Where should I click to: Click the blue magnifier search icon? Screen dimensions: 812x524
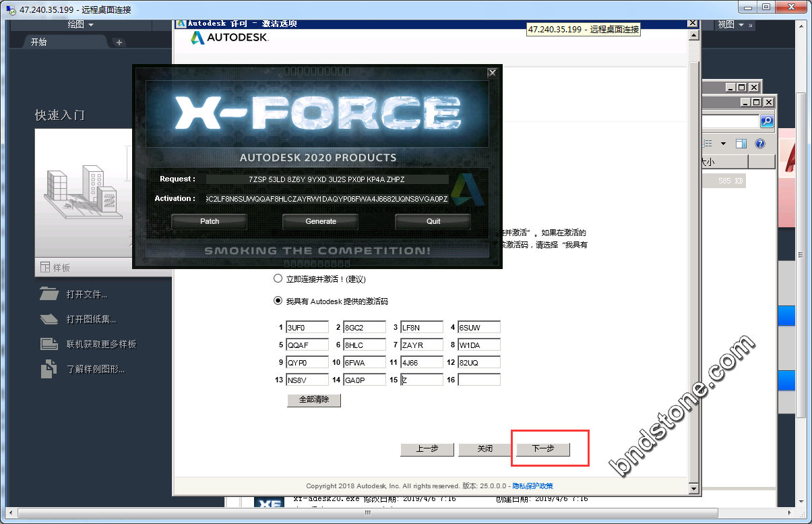pos(767,121)
